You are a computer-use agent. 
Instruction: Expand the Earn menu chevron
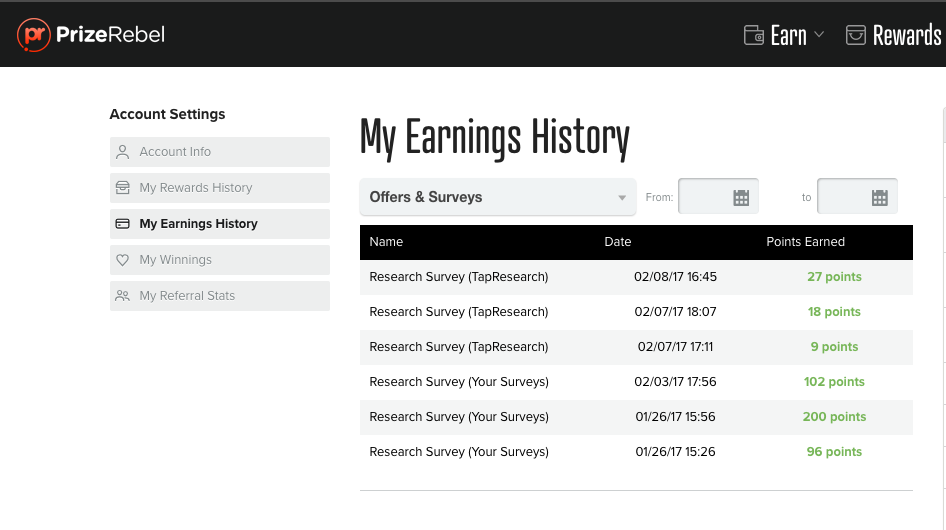point(819,34)
